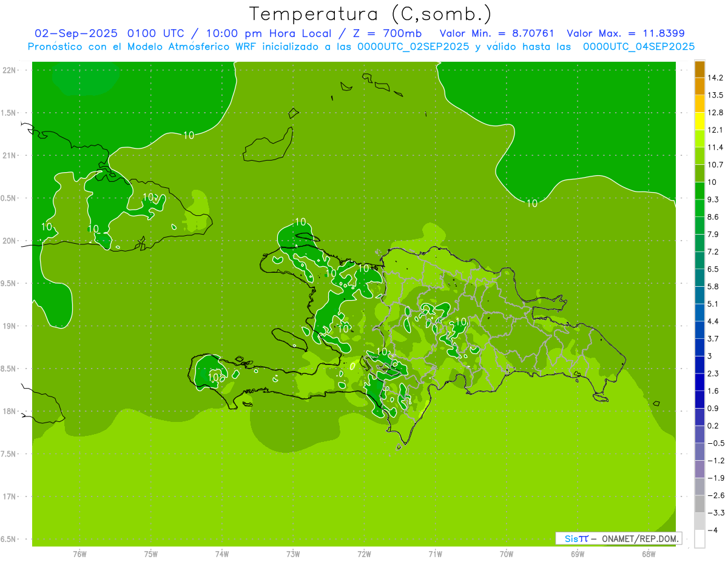This screenshot has width=728, height=562.
Task: Click the 75W longitude label
Action: click(x=151, y=554)
